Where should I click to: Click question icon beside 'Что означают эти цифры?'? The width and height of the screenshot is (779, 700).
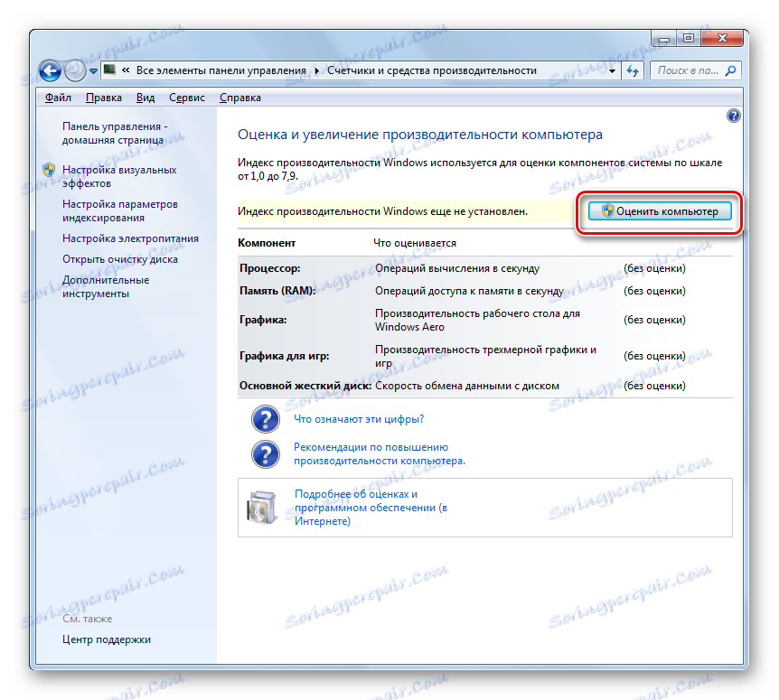(266, 419)
